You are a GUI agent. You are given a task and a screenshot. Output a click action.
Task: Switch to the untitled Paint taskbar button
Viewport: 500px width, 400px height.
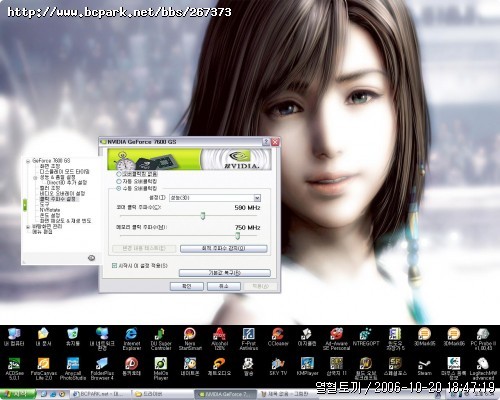point(287,394)
